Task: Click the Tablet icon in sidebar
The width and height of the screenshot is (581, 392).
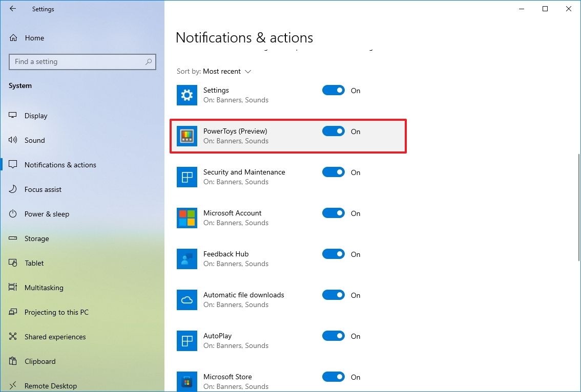Action: [x=13, y=263]
